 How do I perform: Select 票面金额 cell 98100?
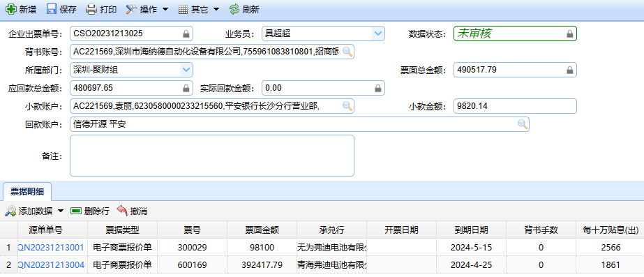click(x=262, y=248)
